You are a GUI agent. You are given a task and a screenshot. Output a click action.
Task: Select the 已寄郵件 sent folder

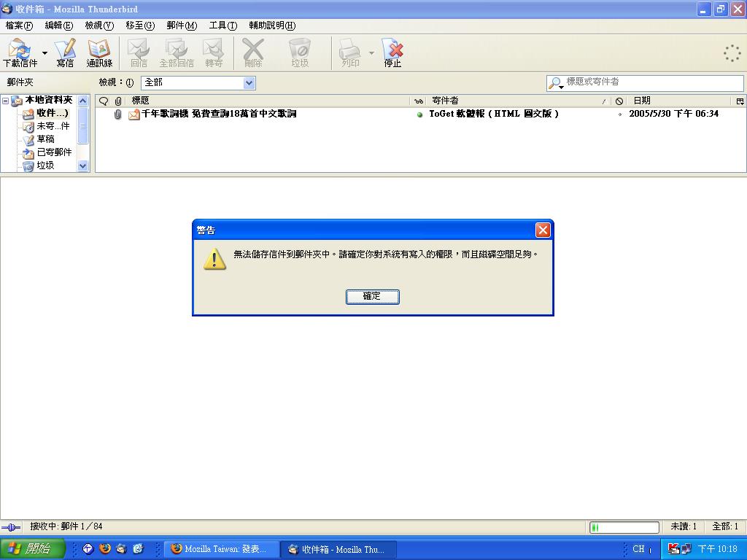54,152
